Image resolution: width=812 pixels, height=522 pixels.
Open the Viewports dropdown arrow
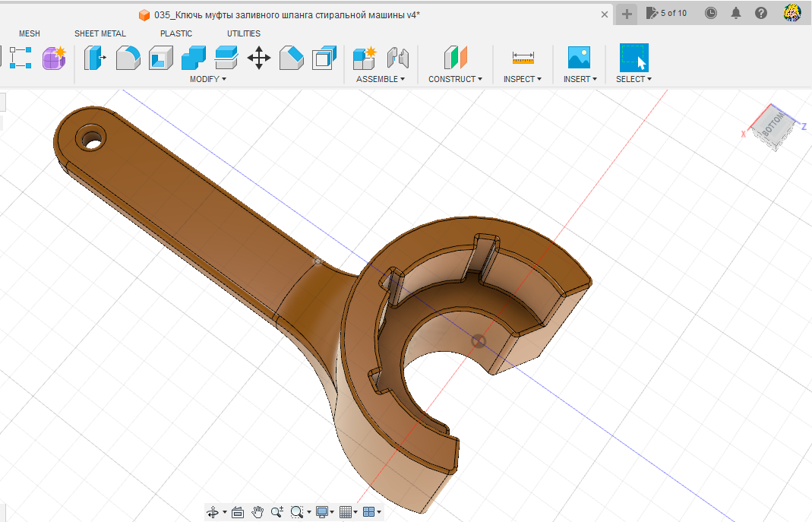click(379, 512)
